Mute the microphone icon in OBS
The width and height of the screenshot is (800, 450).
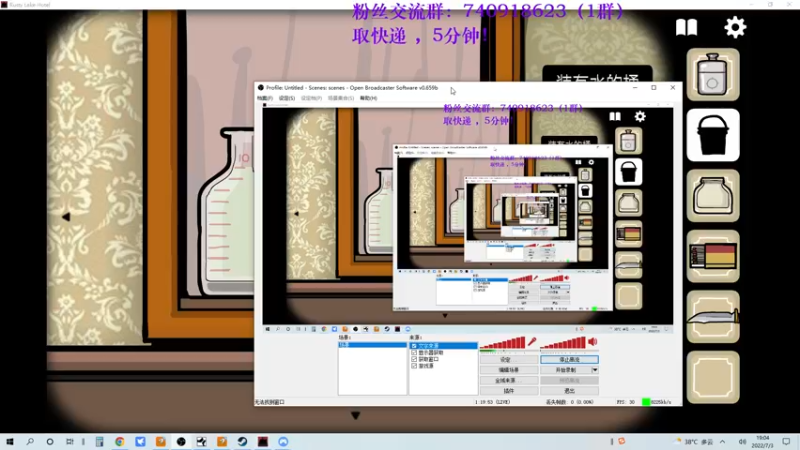coord(532,341)
